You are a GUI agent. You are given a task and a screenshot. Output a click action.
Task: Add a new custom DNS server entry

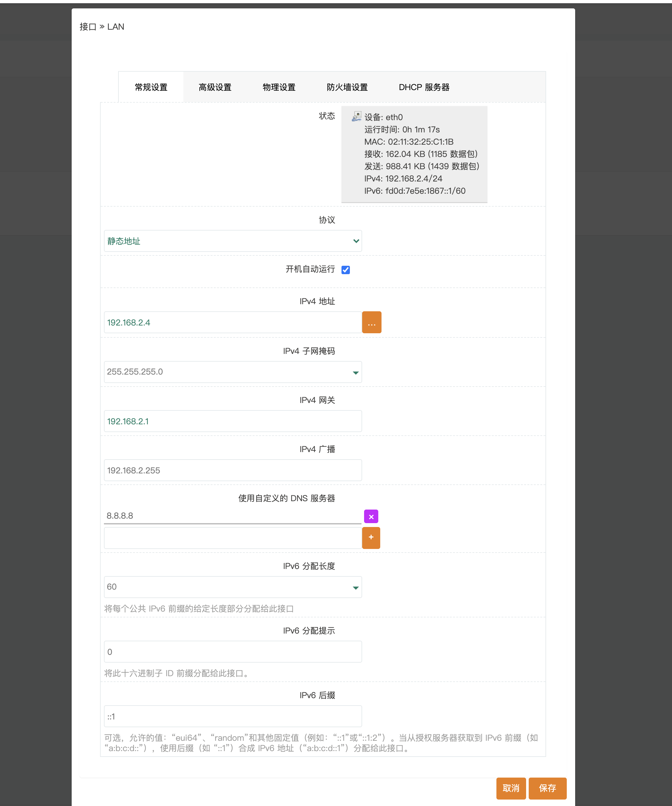371,538
